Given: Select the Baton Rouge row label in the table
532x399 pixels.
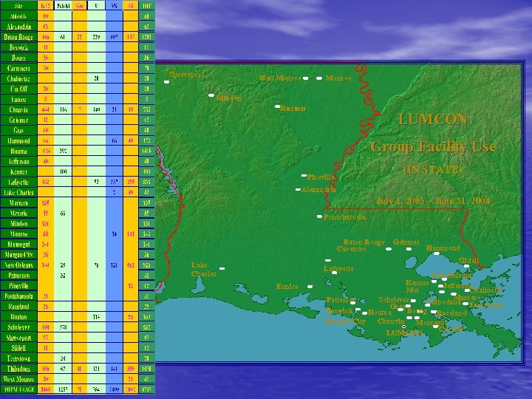Looking at the screenshot, I should pos(18,37).
